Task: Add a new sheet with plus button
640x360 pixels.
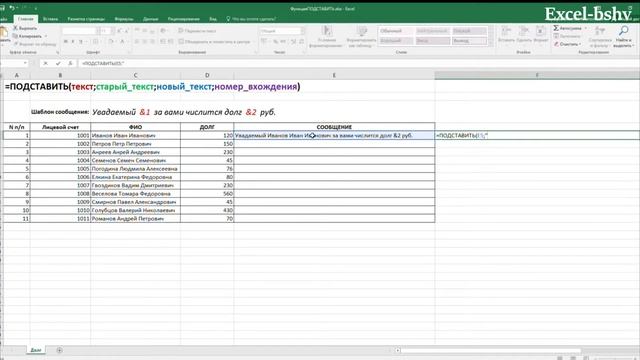Action: 60,350
